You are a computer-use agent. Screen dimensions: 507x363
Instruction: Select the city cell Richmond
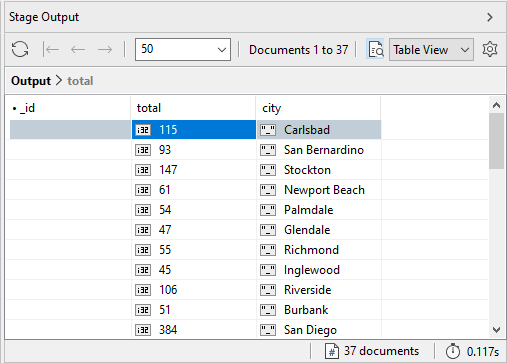click(x=319, y=250)
